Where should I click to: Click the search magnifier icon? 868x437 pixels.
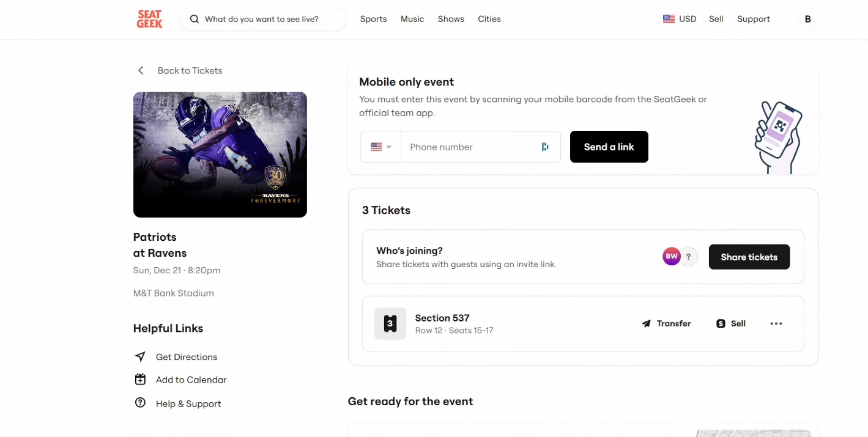[x=195, y=19]
